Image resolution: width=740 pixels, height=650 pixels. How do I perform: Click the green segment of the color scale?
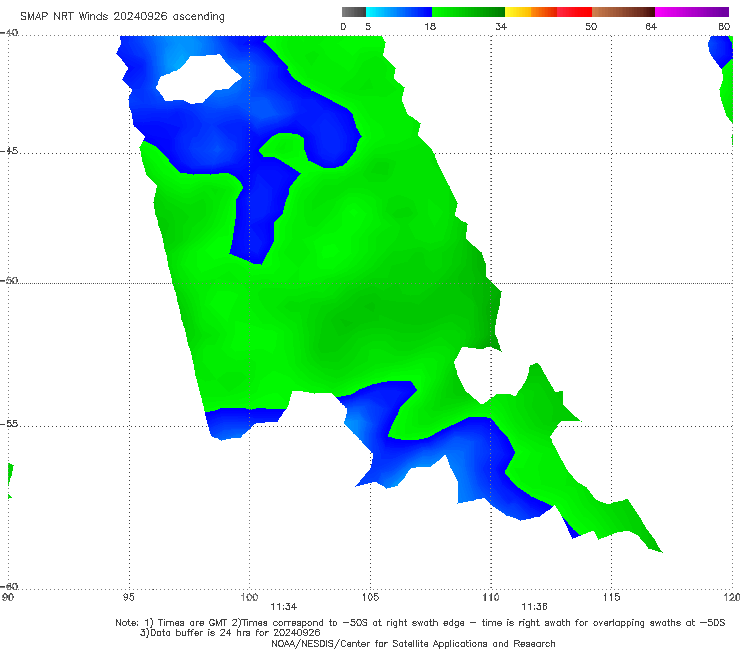[x=468, y=12]
